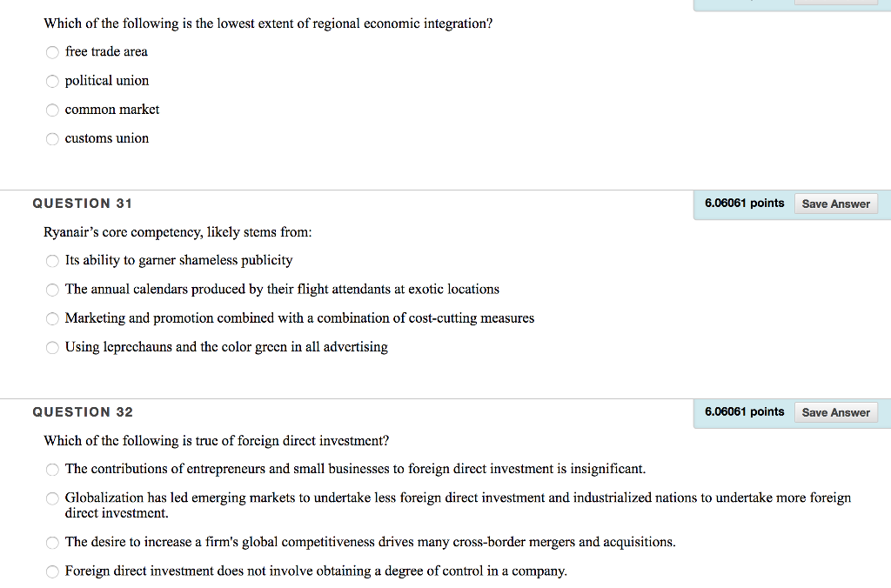The width and height of the screenshot is (891, 588).
Task: Choose the annual calendars answer option
Action: (52, 290)
